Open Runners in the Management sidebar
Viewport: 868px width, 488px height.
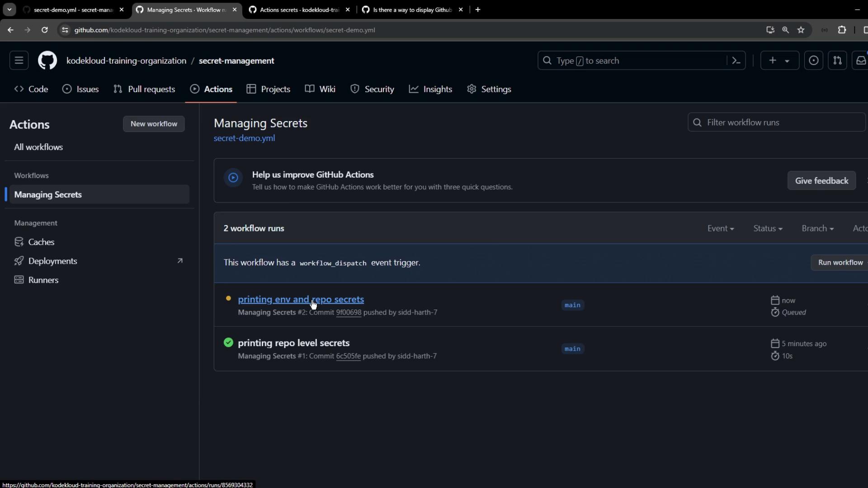pyautogui.click(x=43, y=280)
